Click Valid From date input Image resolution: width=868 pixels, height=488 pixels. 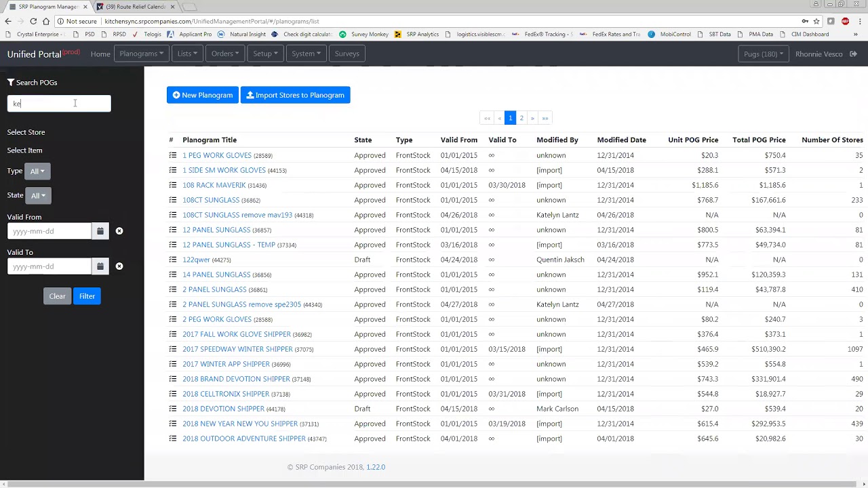[50, 231]
